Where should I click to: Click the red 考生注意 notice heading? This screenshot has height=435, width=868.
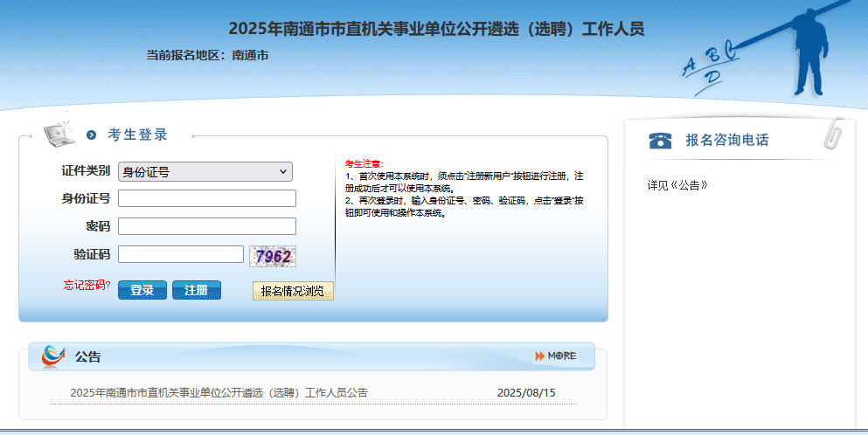click(x=364, y=164)
